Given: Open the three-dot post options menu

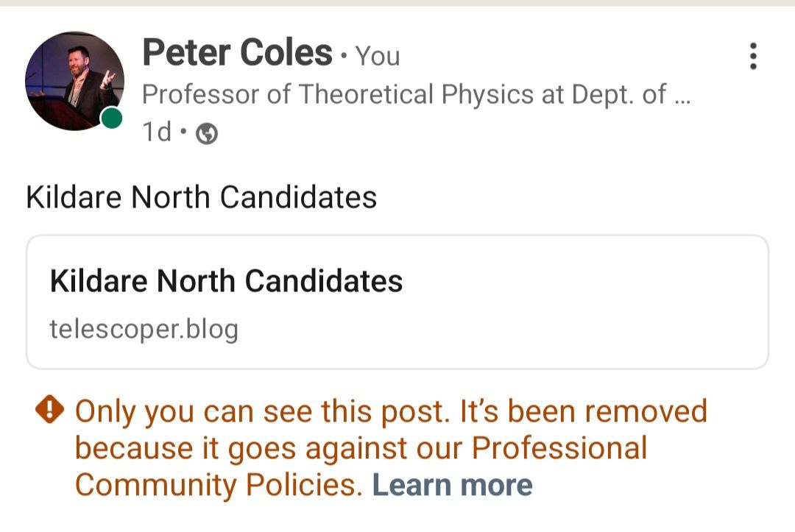Looking at the screenshot, I should (752, 56).
